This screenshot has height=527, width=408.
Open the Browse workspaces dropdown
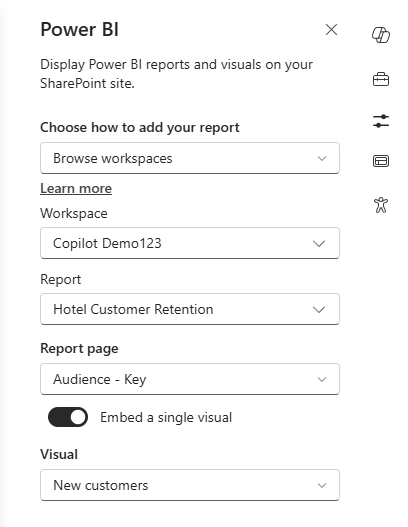(190, 158)
